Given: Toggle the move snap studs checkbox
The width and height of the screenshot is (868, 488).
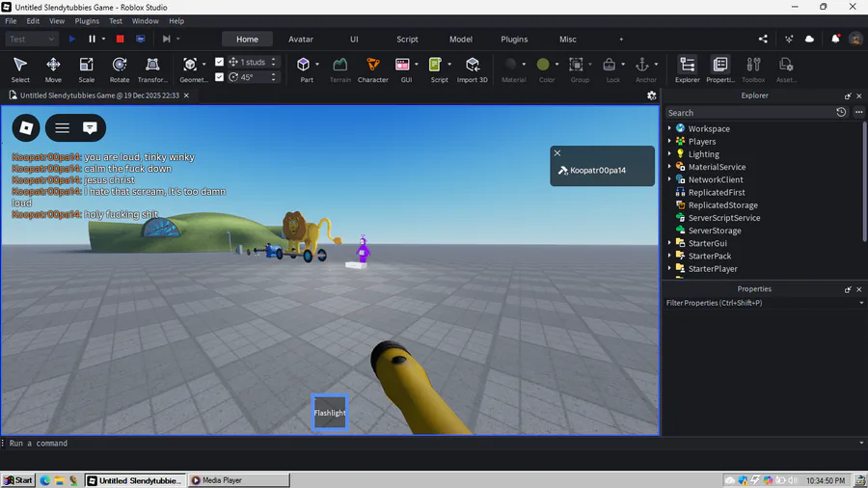Looking at the screenshot, I should coord(219,62).
